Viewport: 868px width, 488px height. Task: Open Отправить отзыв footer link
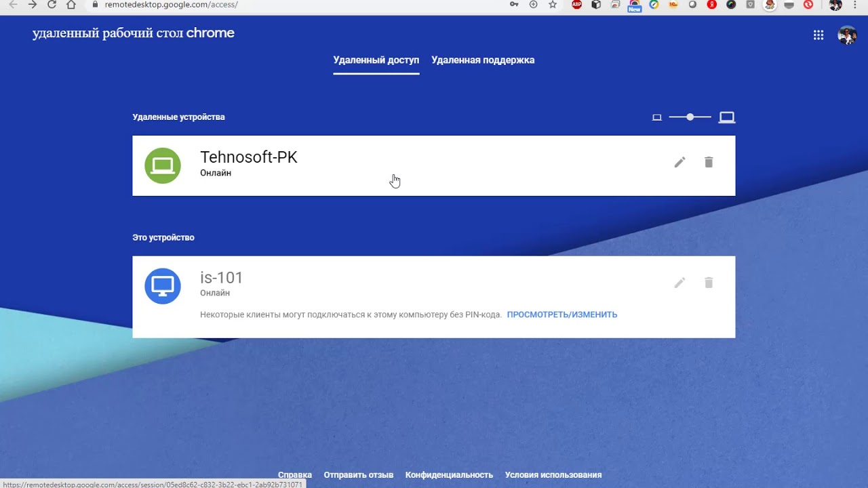(x=359, y=475)
